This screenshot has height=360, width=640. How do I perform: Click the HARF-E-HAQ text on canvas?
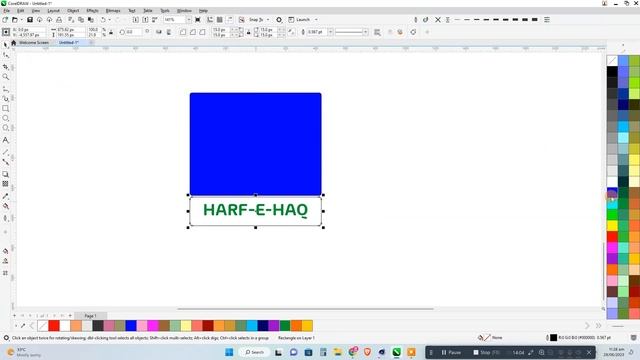[x=256, y=210]
